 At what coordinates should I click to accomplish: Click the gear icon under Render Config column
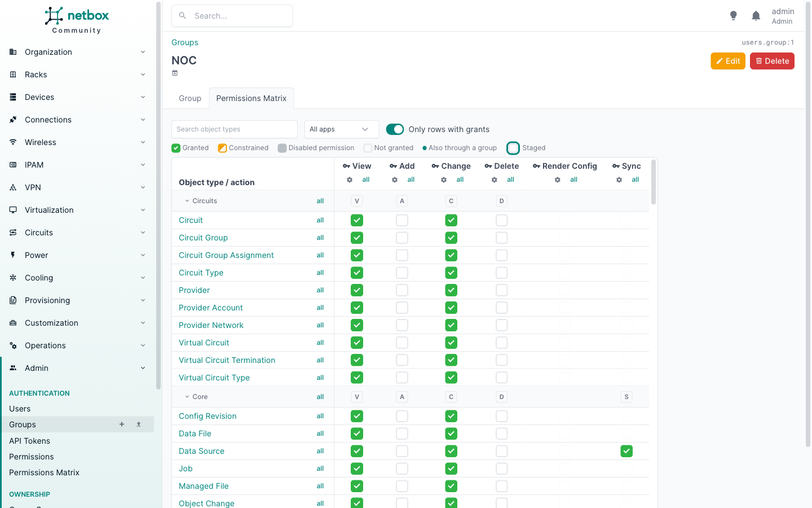[x=558, y=180]
